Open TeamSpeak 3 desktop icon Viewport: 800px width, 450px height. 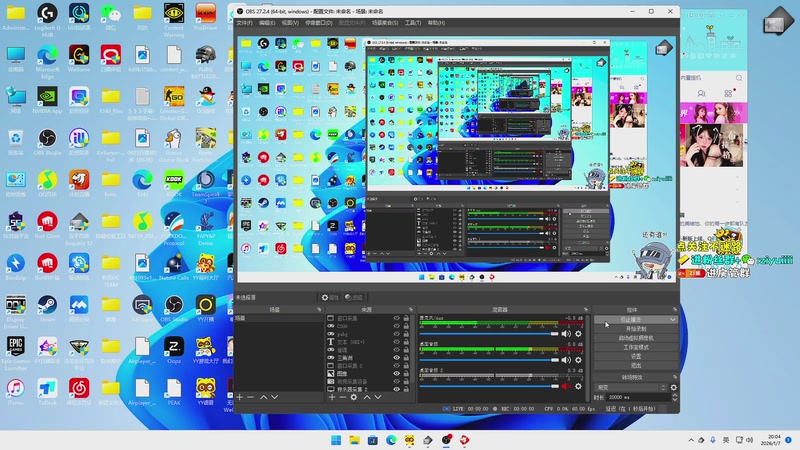point(206,187)
